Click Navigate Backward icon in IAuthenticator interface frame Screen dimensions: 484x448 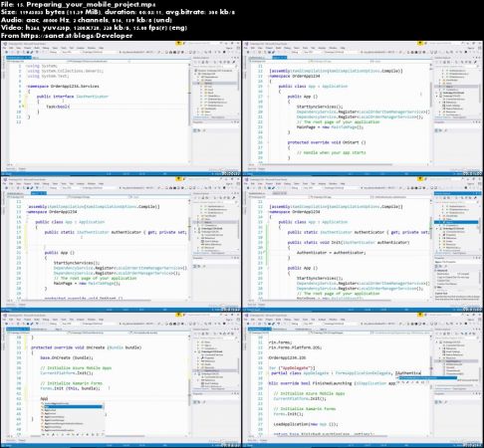click(x=6, y=53)
